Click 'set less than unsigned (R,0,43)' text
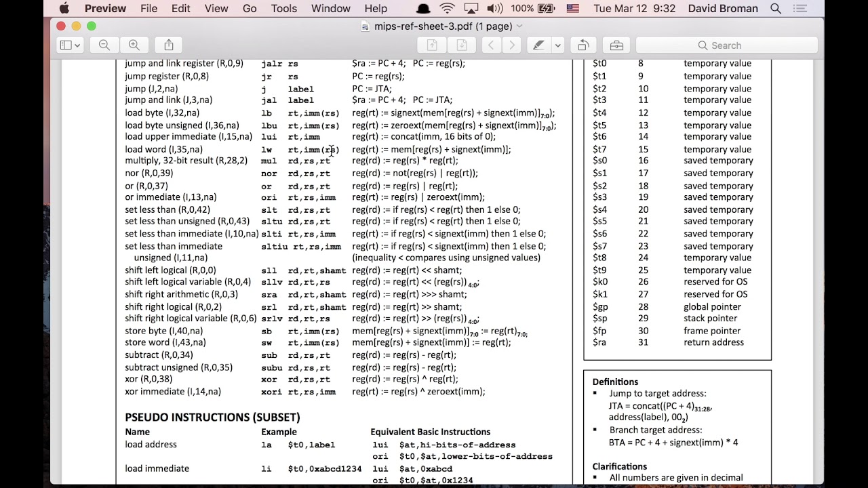 (x=187, y=222)
